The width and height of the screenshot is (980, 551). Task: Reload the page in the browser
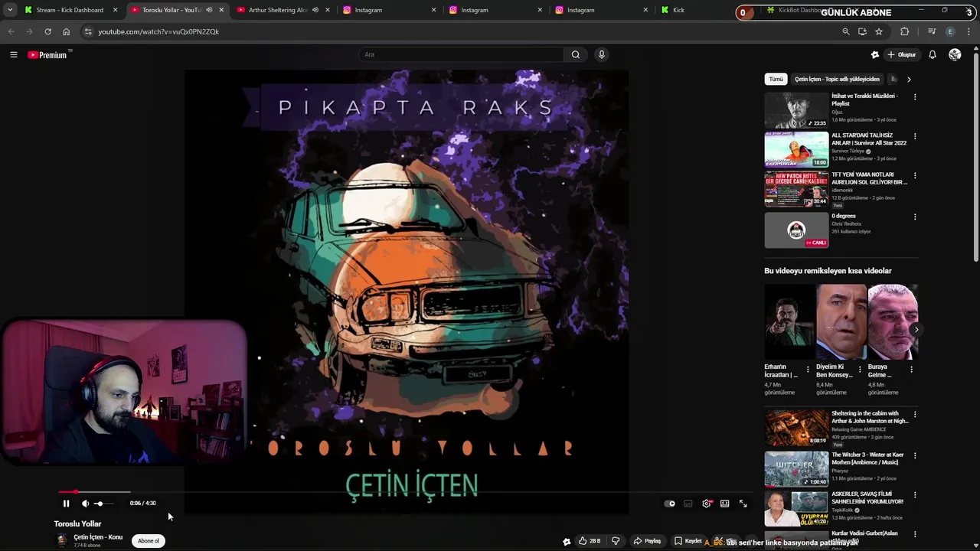point(47,31)
